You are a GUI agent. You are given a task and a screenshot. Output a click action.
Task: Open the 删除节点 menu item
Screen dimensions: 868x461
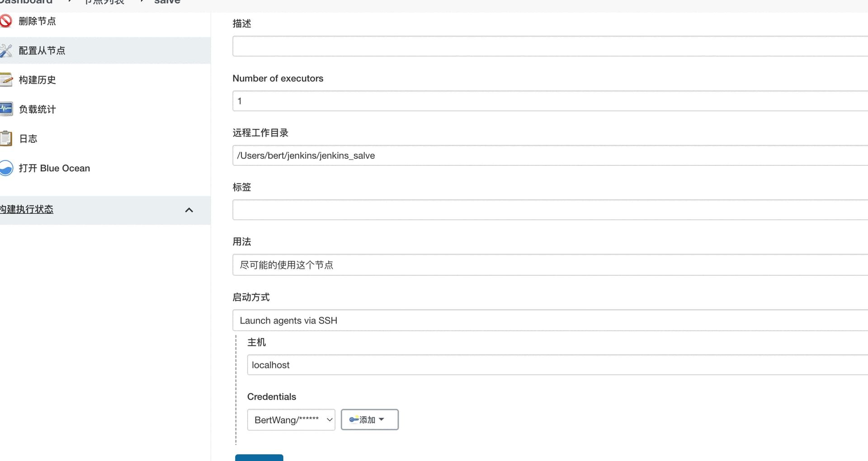click(x=37, y=21)
